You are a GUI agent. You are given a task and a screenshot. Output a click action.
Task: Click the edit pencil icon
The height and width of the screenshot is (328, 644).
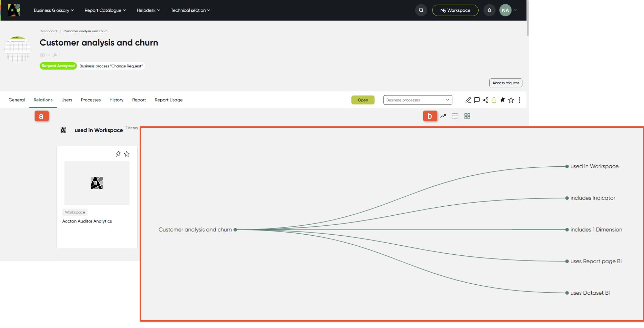coord(468,100)
